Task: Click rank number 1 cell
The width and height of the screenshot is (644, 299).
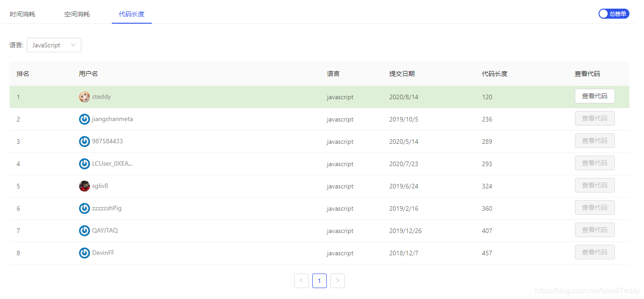Action: (18, 97)
